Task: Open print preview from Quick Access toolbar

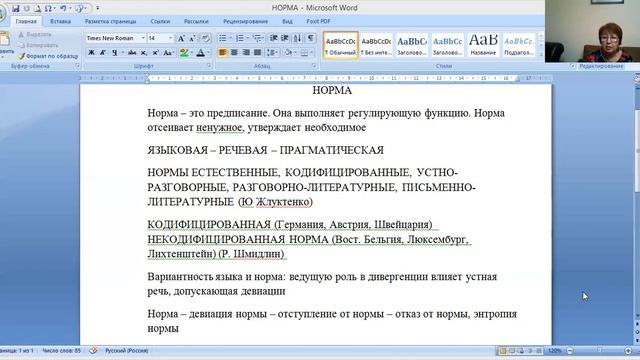Action: tap(37, 8)
